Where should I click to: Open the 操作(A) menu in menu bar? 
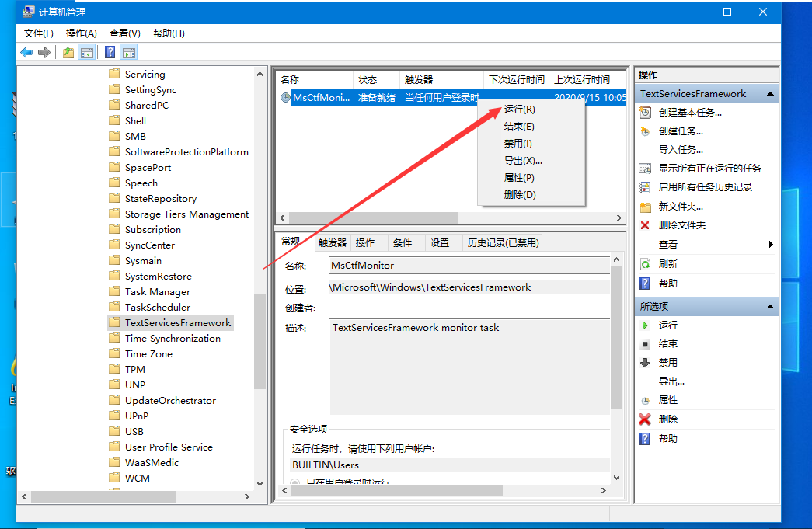[82, 33]
